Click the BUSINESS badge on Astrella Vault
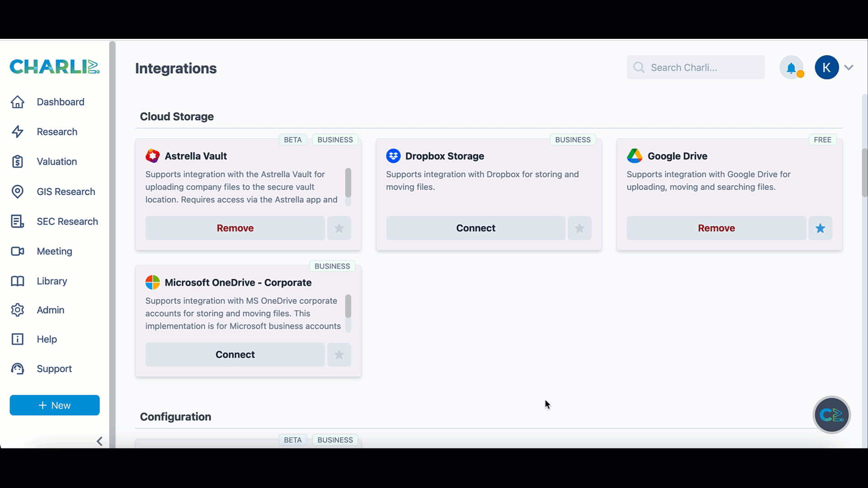Viewport: 868px width, 488px height. (335, 140)
